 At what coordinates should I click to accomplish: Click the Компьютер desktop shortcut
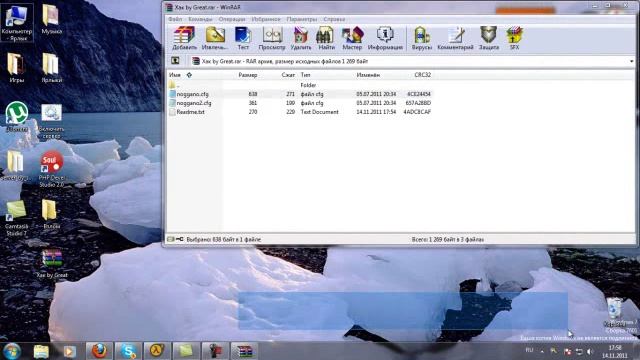coord(17,22)
